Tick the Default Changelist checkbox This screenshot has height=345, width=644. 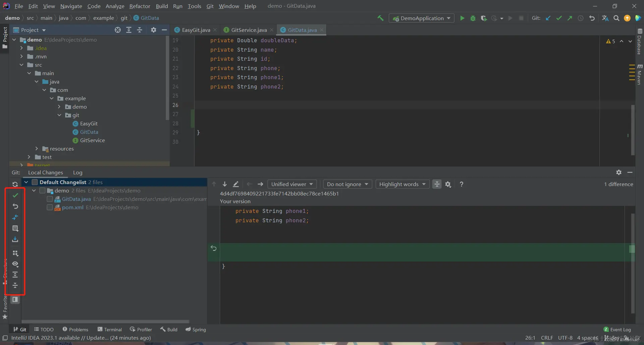pos(35,182)
